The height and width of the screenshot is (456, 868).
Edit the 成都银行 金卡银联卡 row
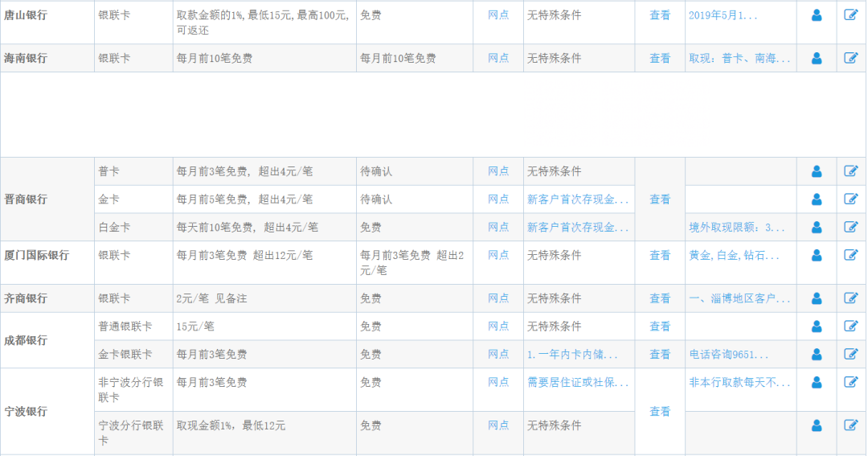click(851, 354)
